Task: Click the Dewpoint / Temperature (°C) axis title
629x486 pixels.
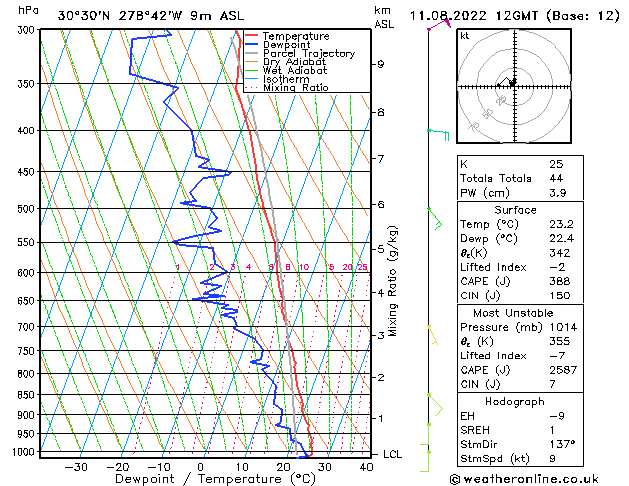Action: pyautogui.click(x=215, y=479)
